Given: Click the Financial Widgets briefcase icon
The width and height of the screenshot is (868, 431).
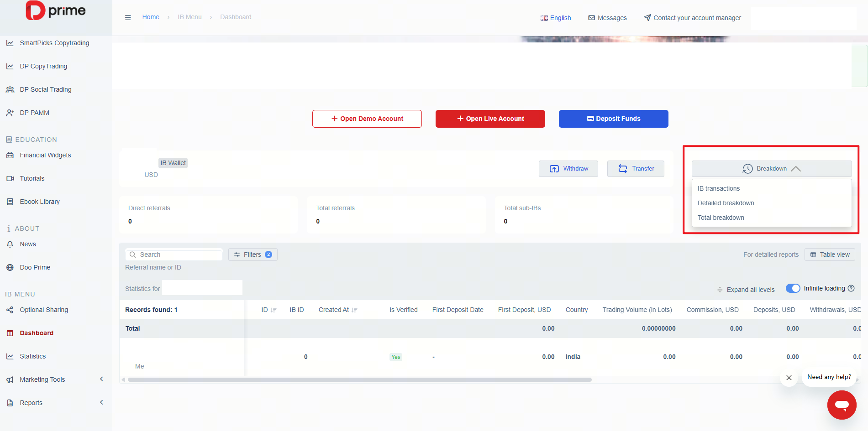Looking at the screenshot, I should pyautogui.click(x=10, y=155).
